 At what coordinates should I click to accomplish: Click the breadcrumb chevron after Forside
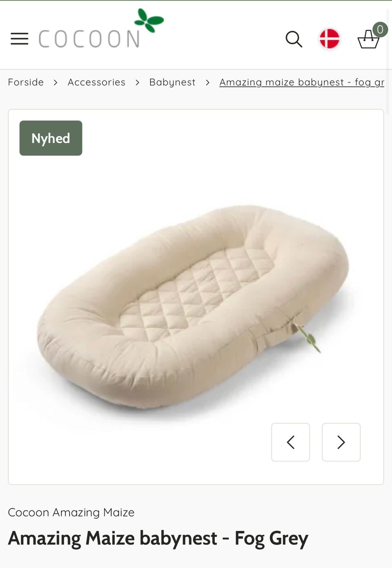click(x=56, y=82)
